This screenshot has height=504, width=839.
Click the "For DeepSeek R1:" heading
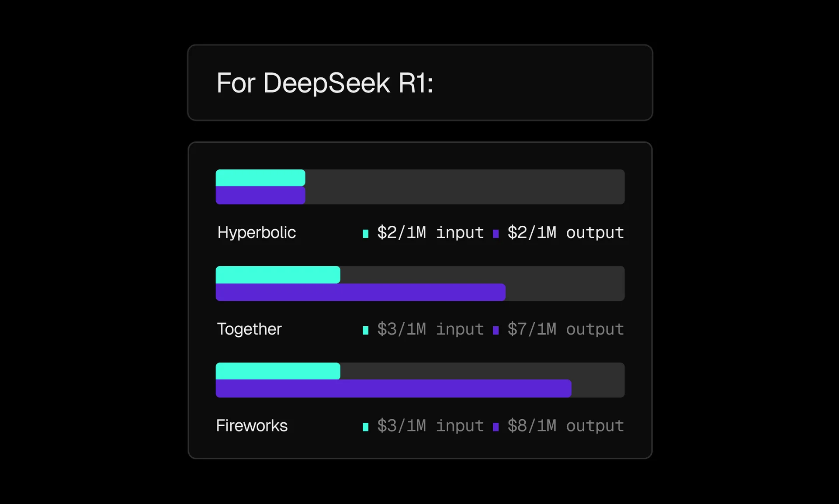tap(325, 83)
